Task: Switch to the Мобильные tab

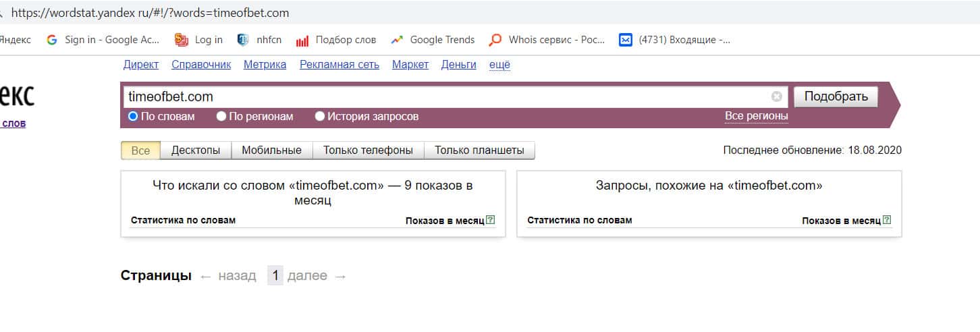Action: [271, 150]
